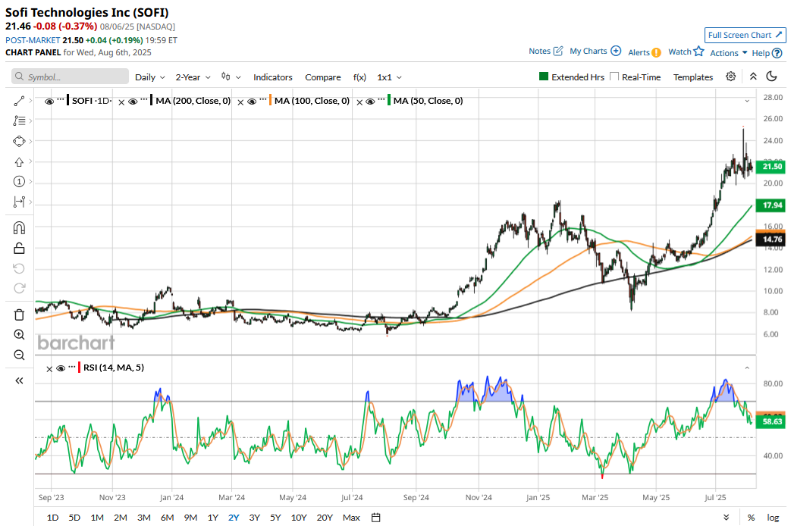Select the Max time range
This screenshot has width=794, height=532.
351,518
